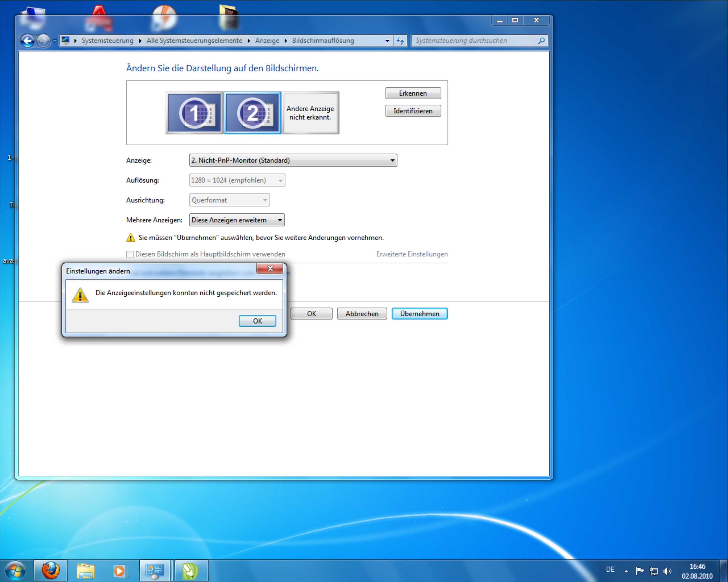The image size is (728, 582).
Task: Click 'Anzeige' in the breadcrumb path
Action: [x=267, y=40]
